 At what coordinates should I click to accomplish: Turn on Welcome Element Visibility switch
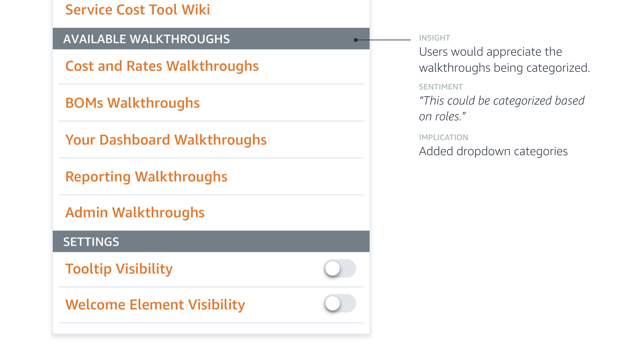(x=339, y=304)
